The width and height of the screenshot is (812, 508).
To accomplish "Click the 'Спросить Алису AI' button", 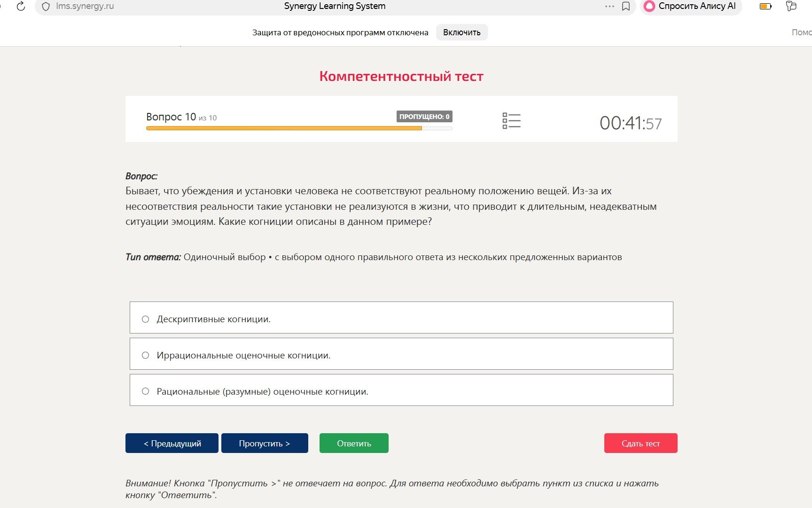I will 691,7.
